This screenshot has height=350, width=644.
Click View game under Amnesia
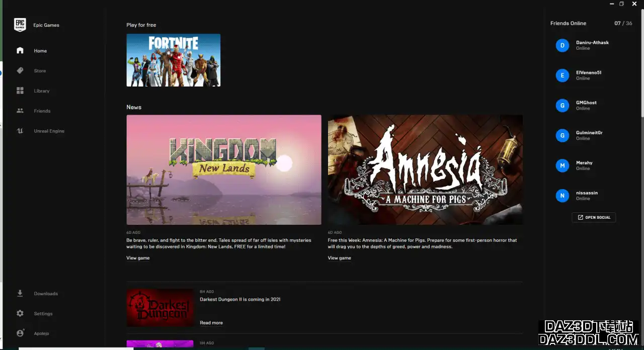340,258
